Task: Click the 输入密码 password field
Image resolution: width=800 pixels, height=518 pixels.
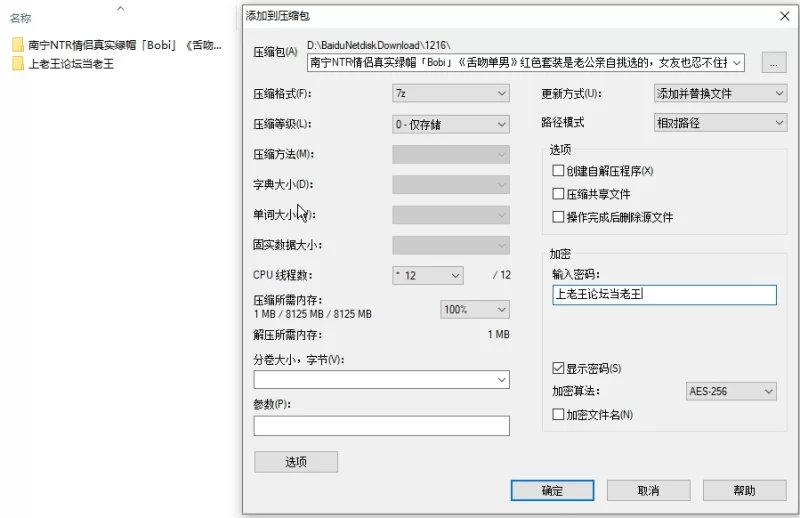Action: click(x=664, y=295)
